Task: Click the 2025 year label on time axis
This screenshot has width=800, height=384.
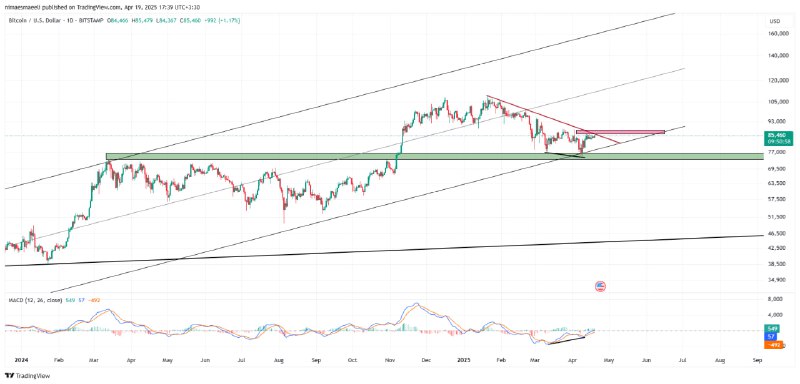Action: click(x=463, y=360)
